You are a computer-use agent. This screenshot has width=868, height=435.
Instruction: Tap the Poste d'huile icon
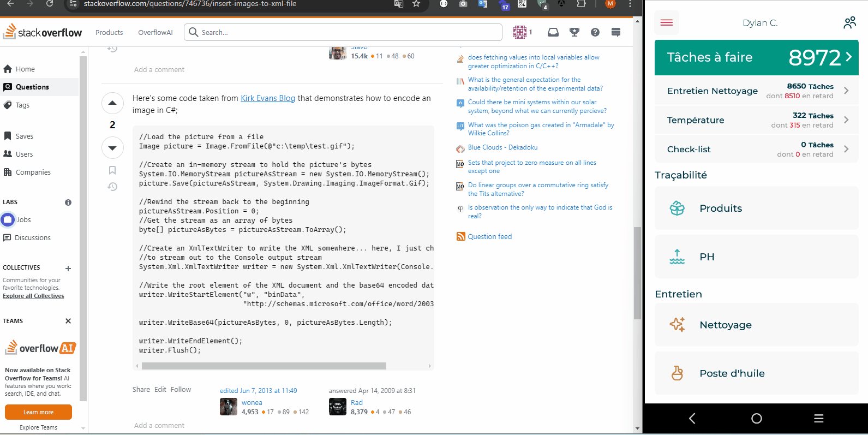tap(677, 373)
